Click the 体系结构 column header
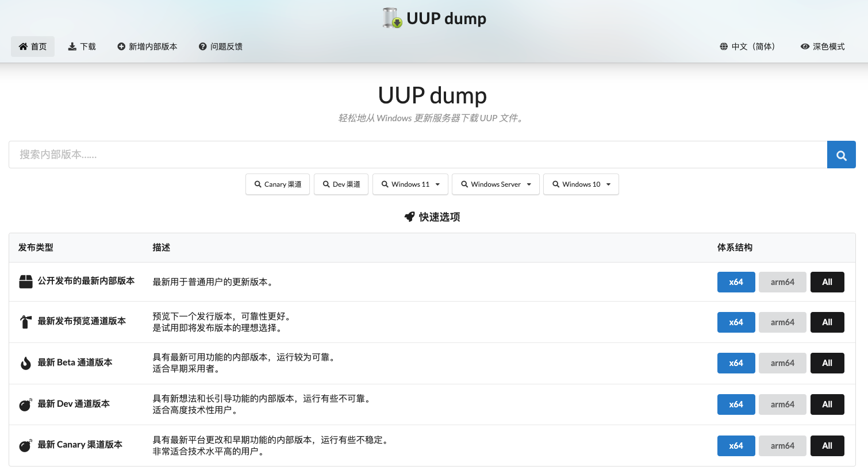 tap(735, 248)
